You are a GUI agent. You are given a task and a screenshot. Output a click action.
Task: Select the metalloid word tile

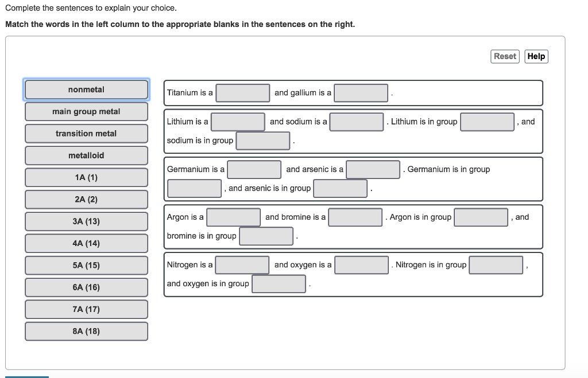(x=86, y=155)
